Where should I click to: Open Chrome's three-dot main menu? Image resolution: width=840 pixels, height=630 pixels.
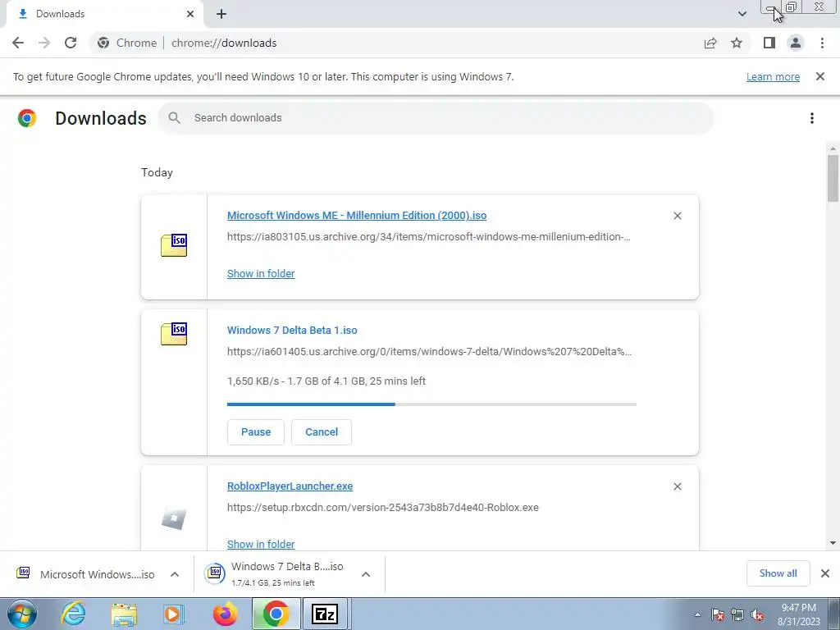click(x=822, y=43)
